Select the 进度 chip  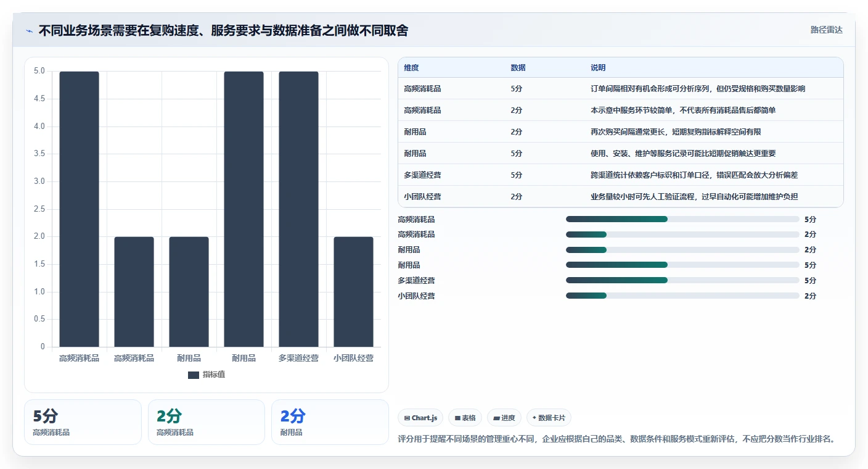pyautogui.click(x=504, y=418)
